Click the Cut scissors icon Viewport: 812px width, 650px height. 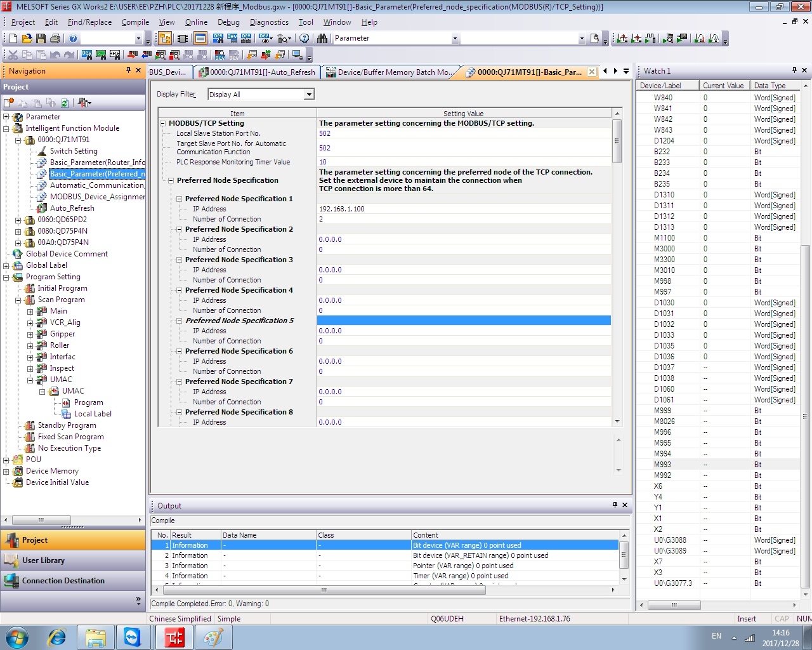click(13, 55)
